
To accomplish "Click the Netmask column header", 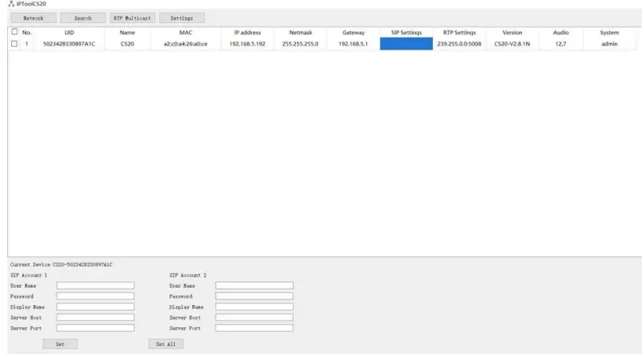I will click(x=300, y=32).
